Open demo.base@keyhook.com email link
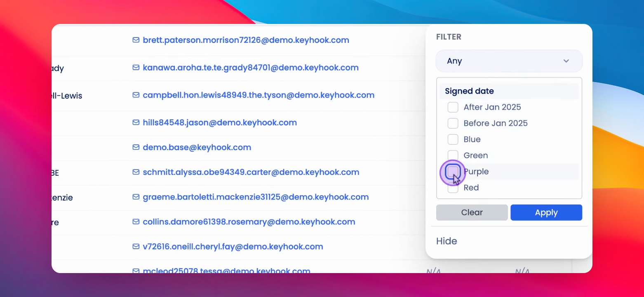 197,147
